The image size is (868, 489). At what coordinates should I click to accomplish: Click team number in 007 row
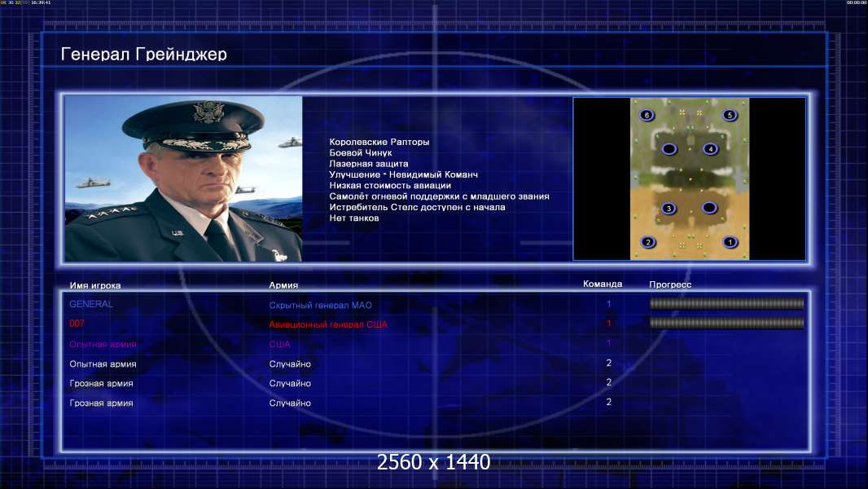click(608, 324)
